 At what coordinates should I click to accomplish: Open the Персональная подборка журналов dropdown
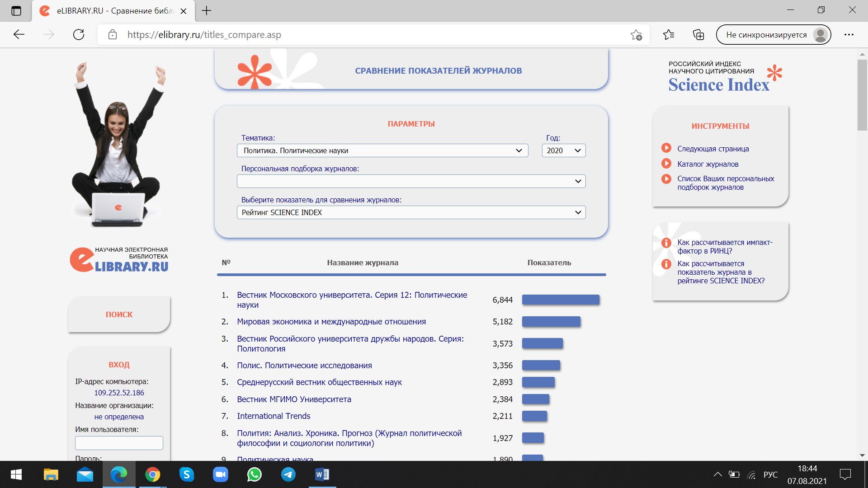pyautogui.click(x=410, y=181)
